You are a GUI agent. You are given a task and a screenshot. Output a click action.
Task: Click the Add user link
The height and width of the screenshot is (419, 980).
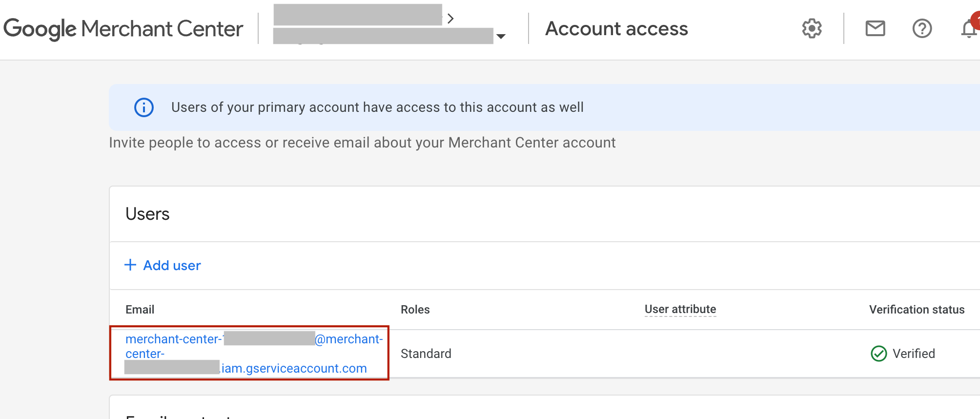pyautogui.click(x=172, y=265)
